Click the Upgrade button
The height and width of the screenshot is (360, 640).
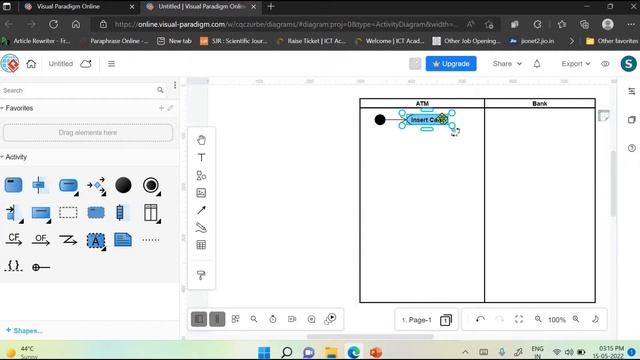(451, 64)
